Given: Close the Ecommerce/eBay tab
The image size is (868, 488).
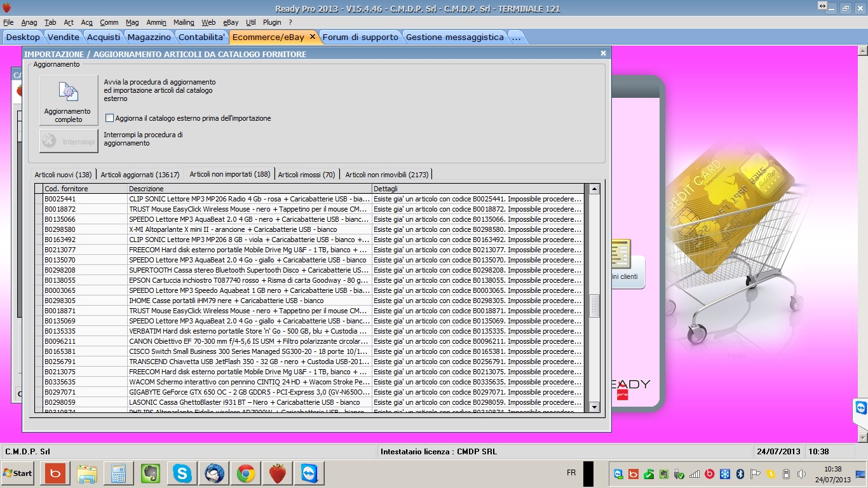Looking at the screenshot, I should [x=312, y=37].
